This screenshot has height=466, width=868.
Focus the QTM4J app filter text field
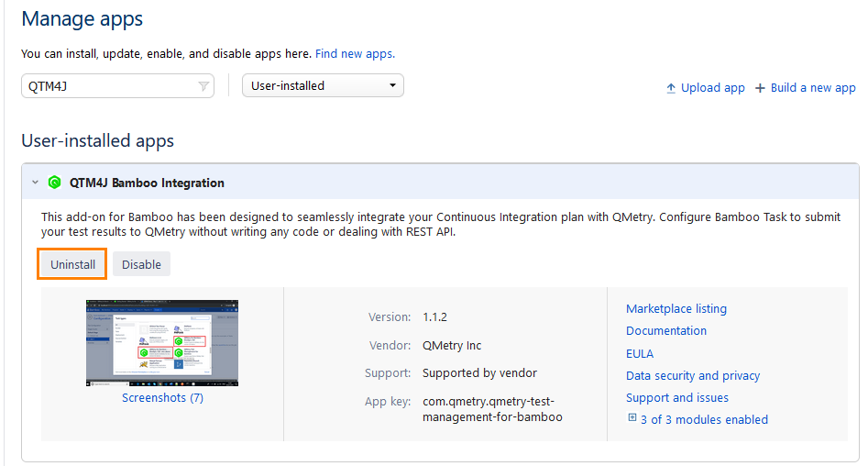tap(108, 86)
